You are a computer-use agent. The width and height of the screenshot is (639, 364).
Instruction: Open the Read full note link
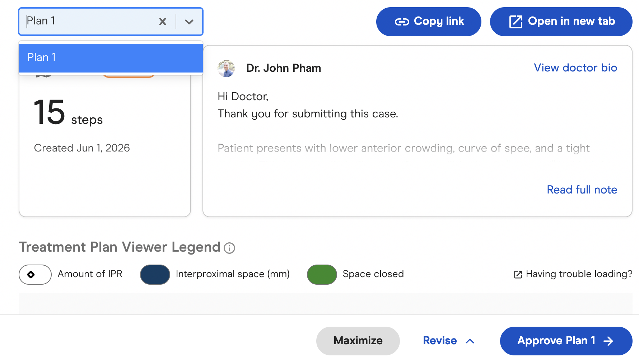582,190
